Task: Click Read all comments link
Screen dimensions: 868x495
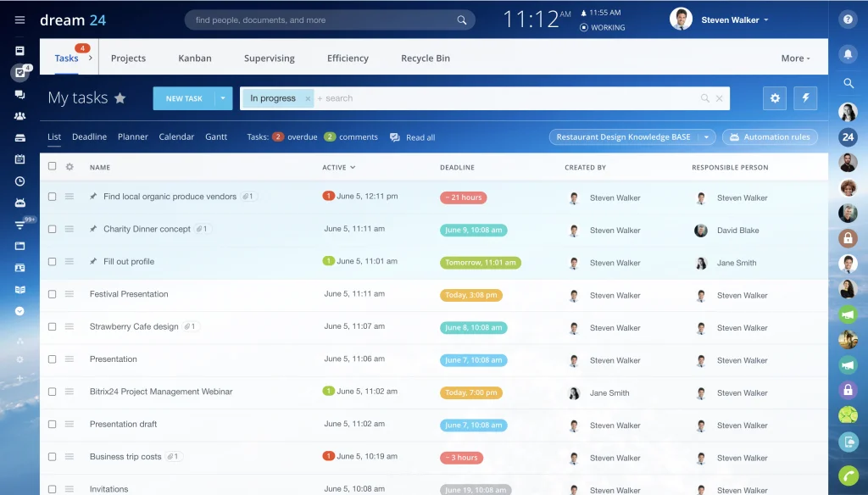Action: 413,137
